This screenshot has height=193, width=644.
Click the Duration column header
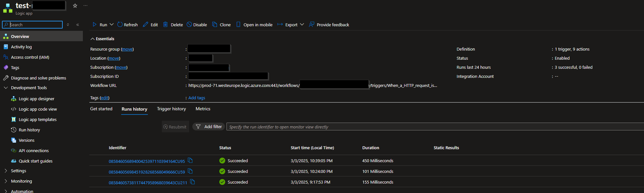pos(371,148)
